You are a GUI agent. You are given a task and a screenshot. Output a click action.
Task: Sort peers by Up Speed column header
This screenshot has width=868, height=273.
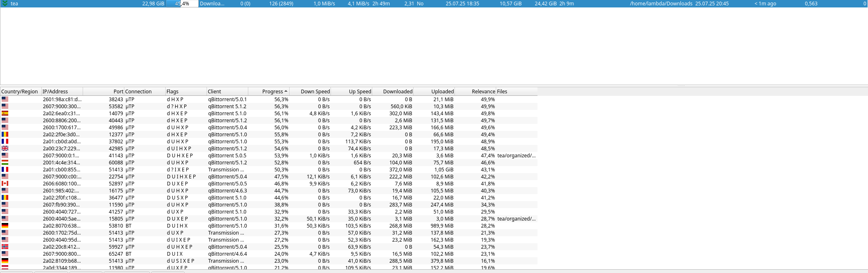coord(351,91)
